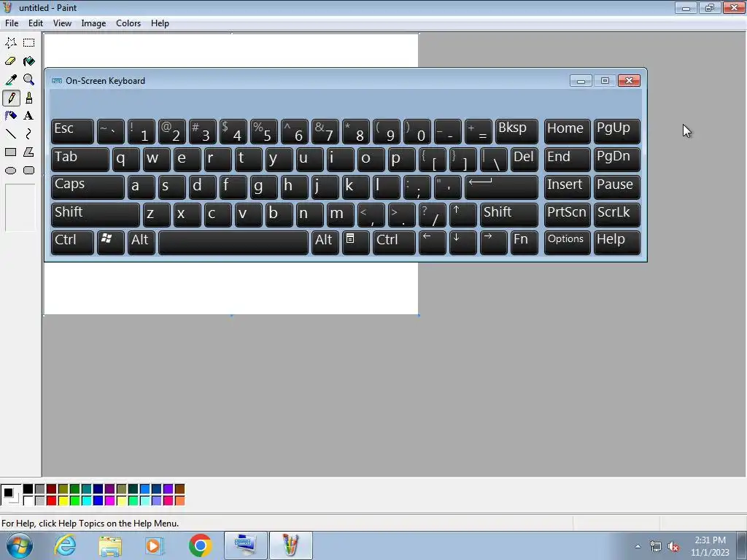Select the Polygon tool

point(29,152)
